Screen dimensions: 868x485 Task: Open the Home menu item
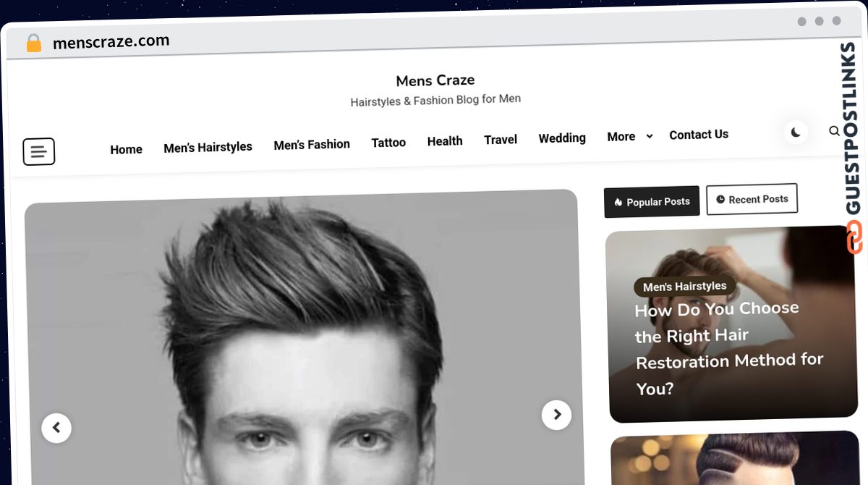pyautogui.click(x=126, y=149)
